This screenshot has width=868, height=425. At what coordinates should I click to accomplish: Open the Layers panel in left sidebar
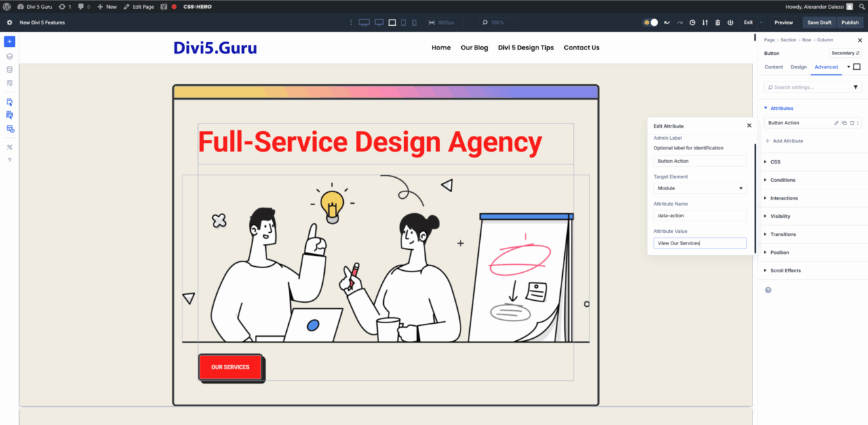coord(9,56)
